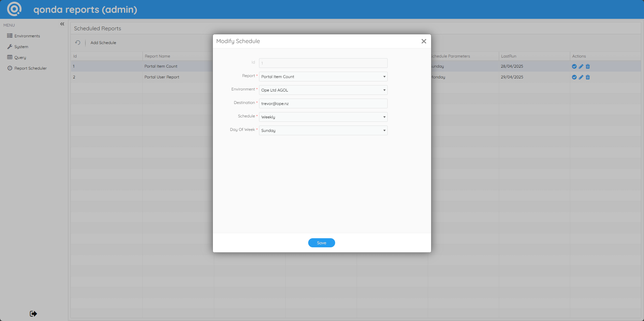
Task: Open Environments in the sidebar menu
Action: pos(27,36)
